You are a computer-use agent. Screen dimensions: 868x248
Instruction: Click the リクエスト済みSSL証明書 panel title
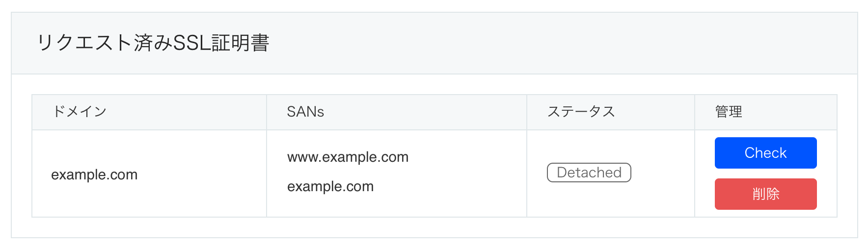[x=153, y=43]
